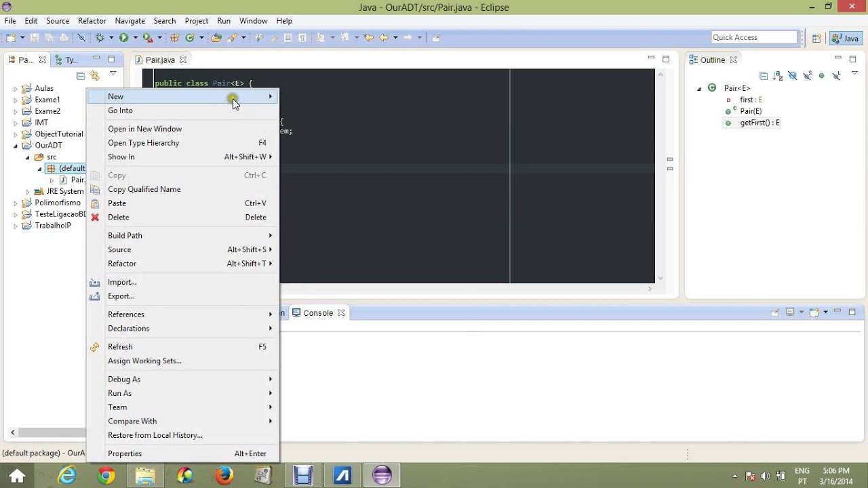868x488 pixels.
Task: Click the Refresh icon in context menu
Action: 95,347
